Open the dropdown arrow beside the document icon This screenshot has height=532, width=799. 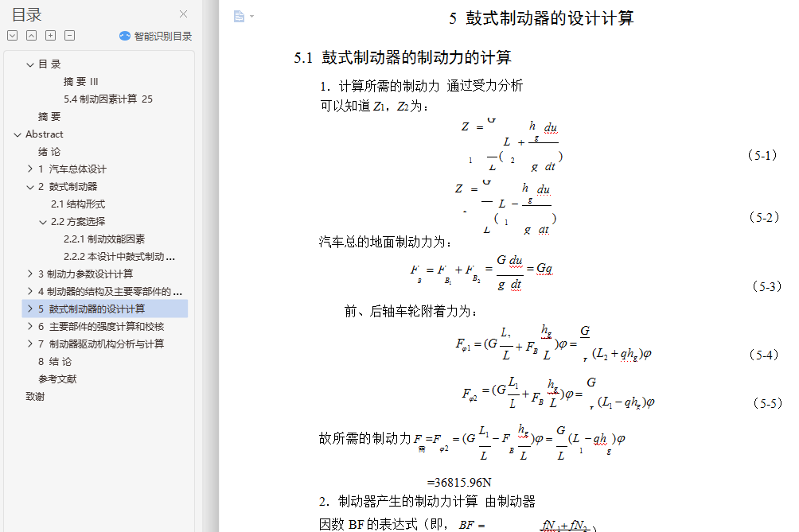point(251,17)
